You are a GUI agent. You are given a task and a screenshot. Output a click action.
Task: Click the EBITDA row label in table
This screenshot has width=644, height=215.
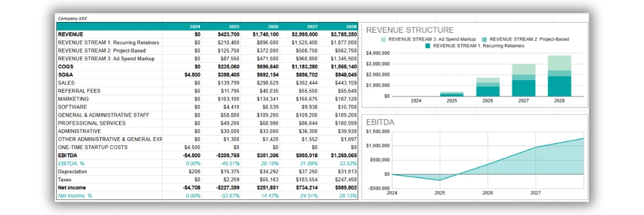(x=67, y=155)
